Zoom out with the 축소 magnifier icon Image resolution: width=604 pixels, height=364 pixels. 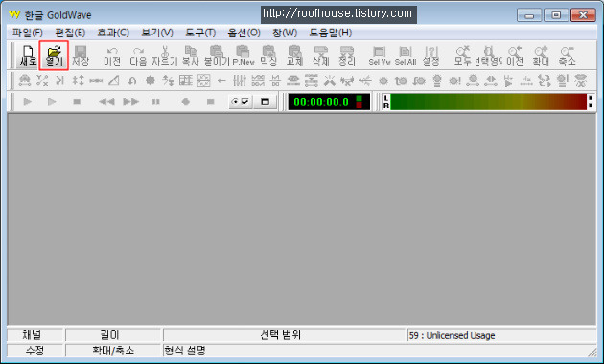[567, 57]
